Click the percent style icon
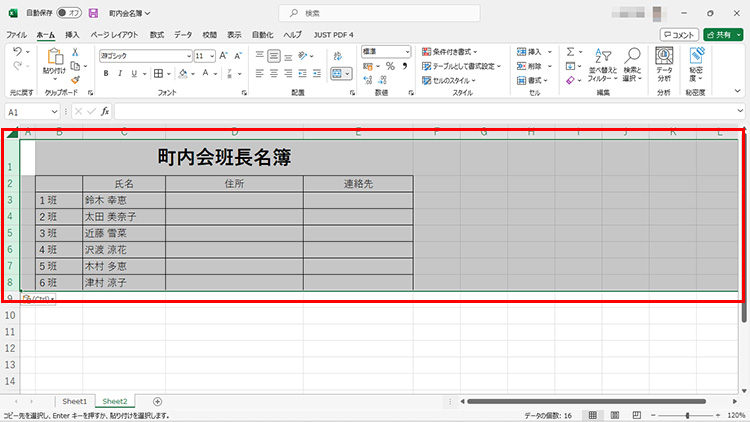This screenshot has height=422, width=750. pyautogui.click(x=390, y=66)
